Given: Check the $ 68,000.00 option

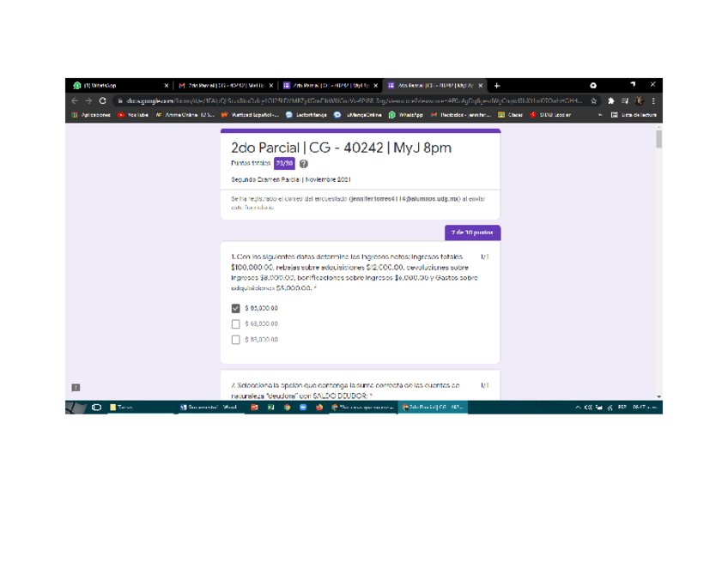Looking at the screenshot, I should [x=236, y=324].
